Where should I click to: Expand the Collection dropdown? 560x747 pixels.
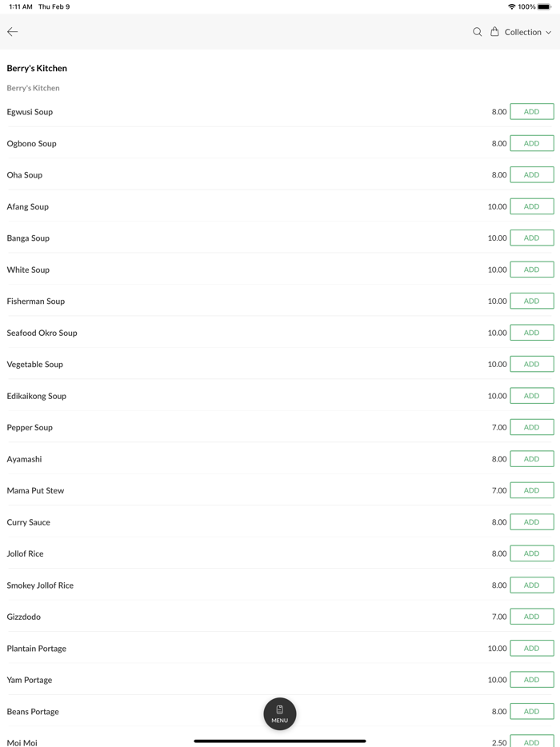pyautogui.click(x=528, y=32)
